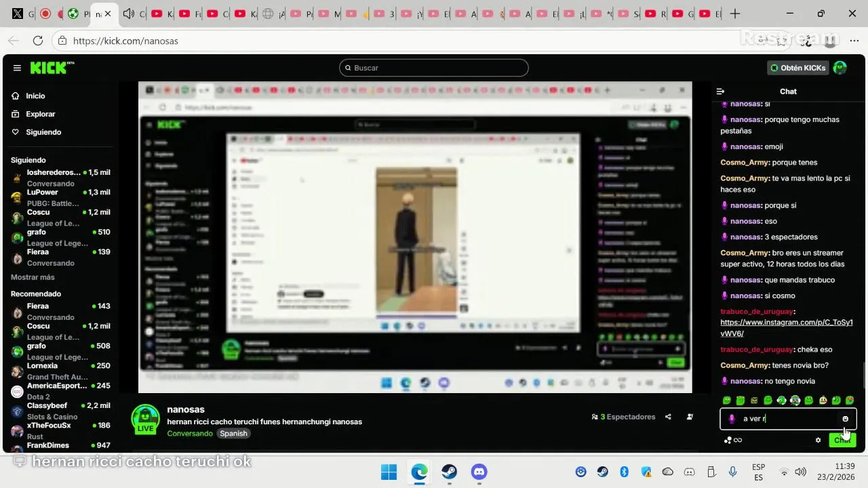
Task: Click Windows Security tray icon
Action: click(646, 472)
